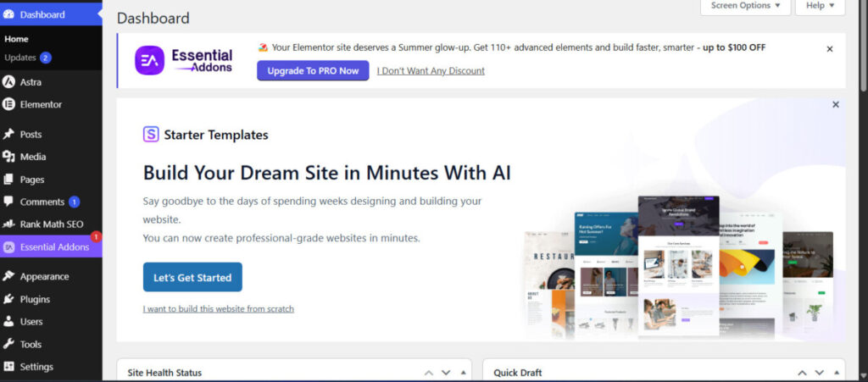868x382 pixels.
Task: Open the Dashboard menu item
Action: pos(51,14)
